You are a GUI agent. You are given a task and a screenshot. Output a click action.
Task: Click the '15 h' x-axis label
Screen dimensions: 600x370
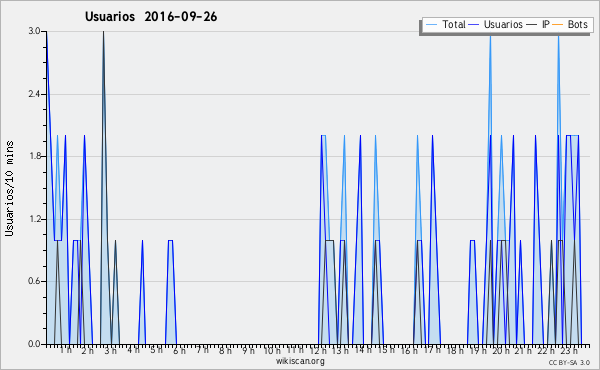[x=386, y=350]
